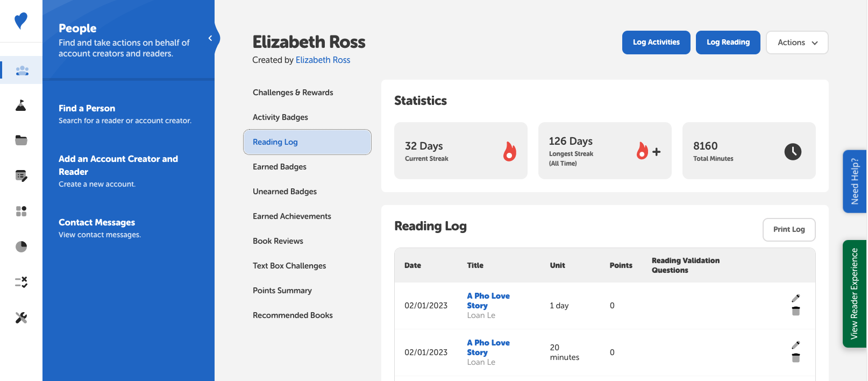Screen dimensions: 868x381
Task: Click the Statistics heading
Action: (421, 101)
